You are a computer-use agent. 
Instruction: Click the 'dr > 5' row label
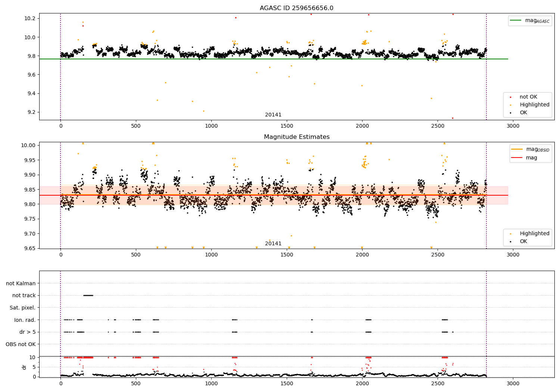pos(28,332)
